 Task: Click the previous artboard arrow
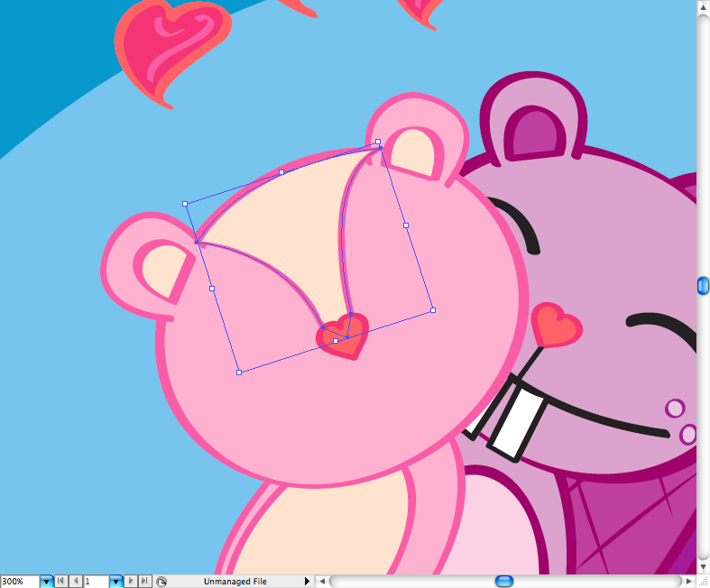click(75, 582)
